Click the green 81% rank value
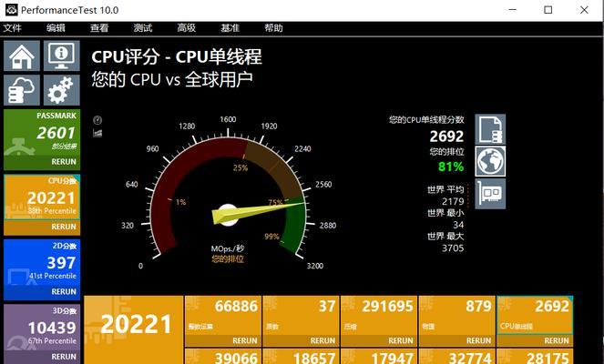The image size is (604, 364). [451, 167]
